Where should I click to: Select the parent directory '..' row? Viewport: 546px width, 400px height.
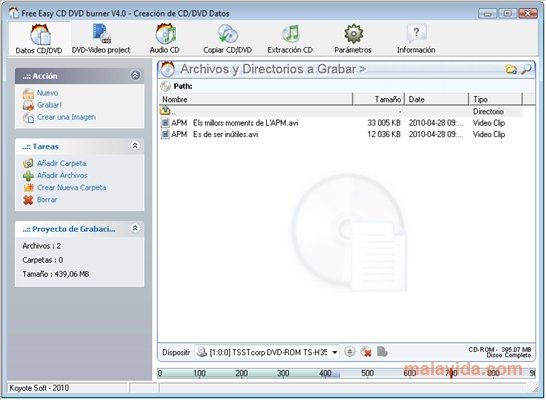pyautogui.click(x=341, y=111)
